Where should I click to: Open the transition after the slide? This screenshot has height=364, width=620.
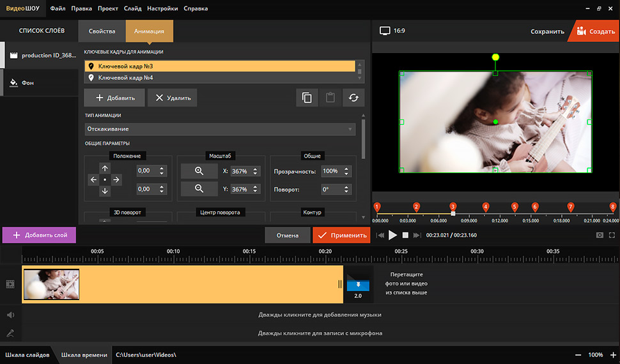point(358,285)
